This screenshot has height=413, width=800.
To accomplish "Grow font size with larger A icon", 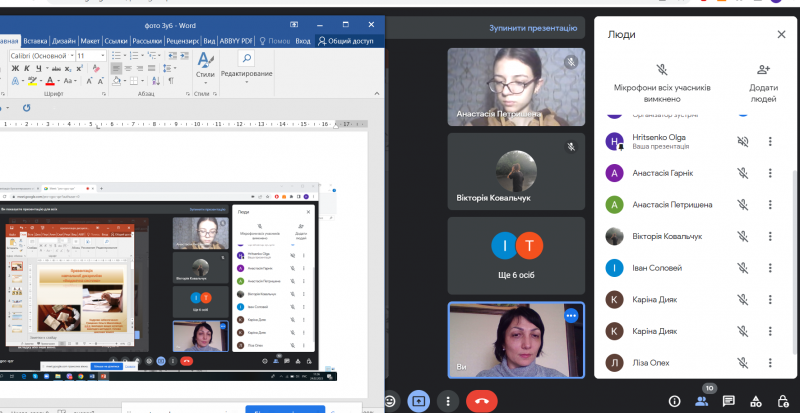I will click(89, 81).
